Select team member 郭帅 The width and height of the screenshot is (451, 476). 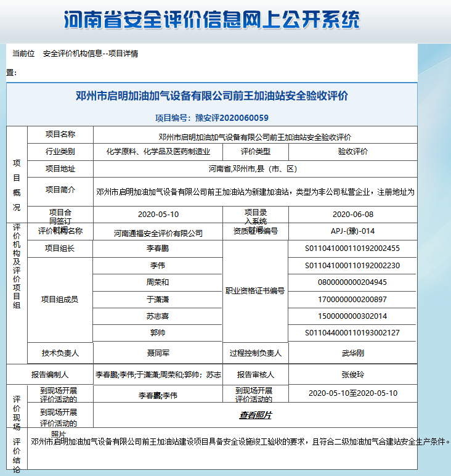158,333
